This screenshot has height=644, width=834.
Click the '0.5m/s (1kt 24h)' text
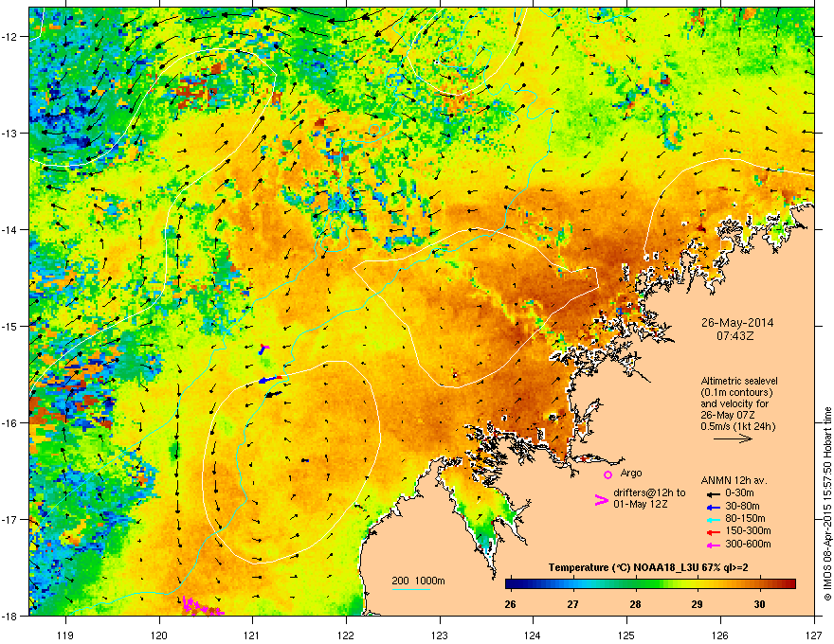coord(737,426)
